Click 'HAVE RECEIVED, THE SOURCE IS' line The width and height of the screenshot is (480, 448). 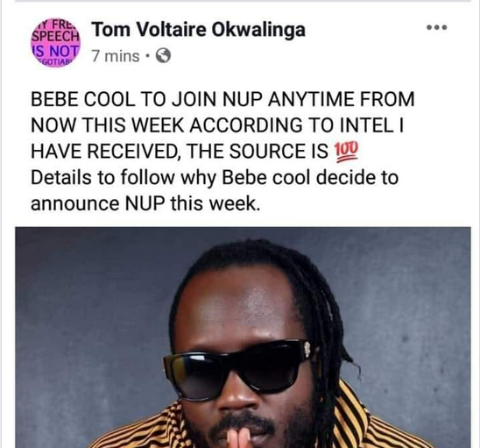click(x=180, y=152)
